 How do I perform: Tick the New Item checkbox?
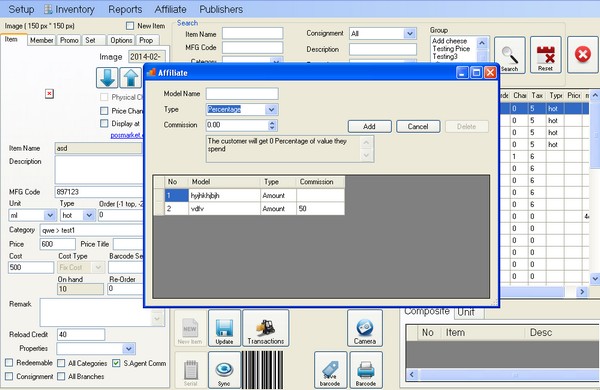[x=130, y=26]
